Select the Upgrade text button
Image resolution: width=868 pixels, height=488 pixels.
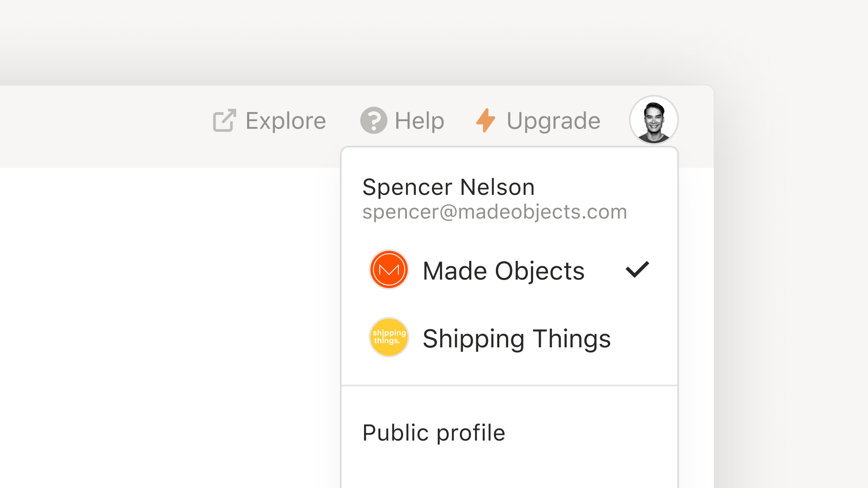point(554,121)
